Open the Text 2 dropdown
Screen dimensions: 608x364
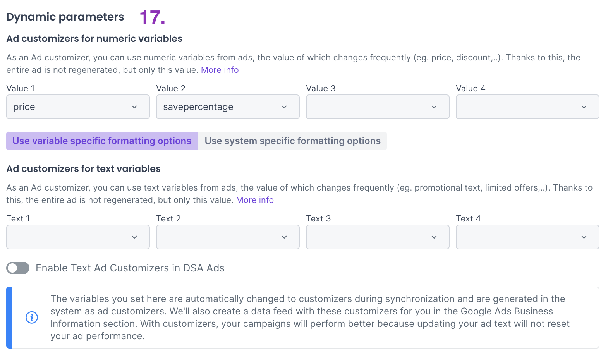228,237
